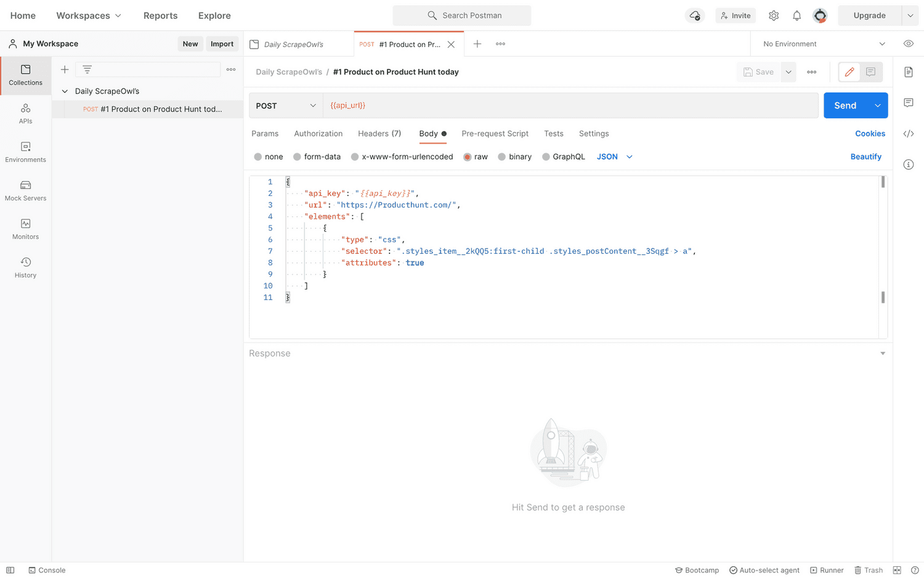Screen dimensions: 924x578
Task: Select Environments in the left sidebar
Action: tap(25, 151)
